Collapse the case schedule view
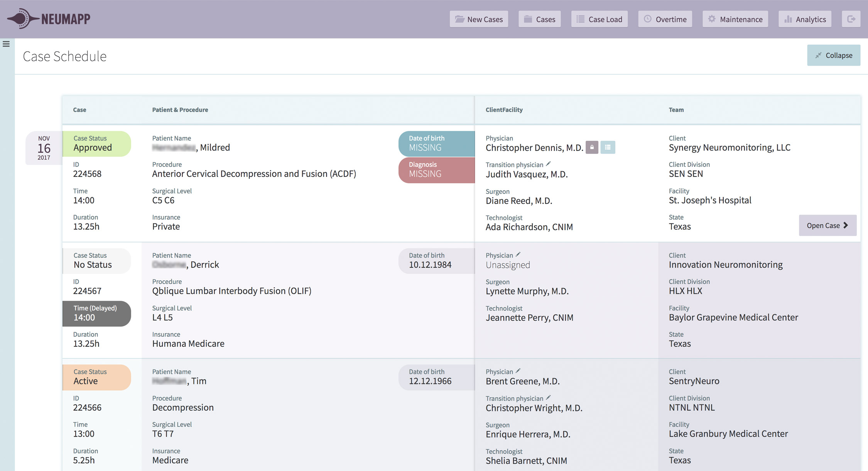Screen dimensions: 868x471 834,55
